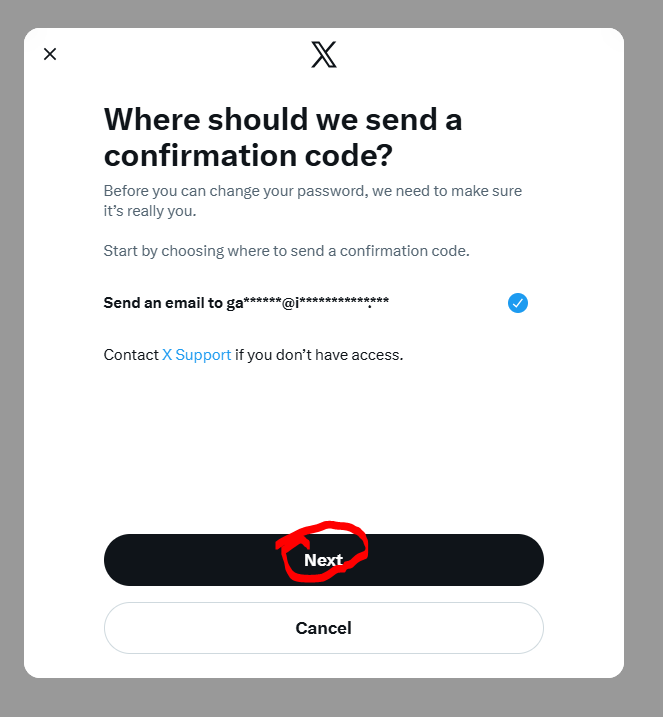The image size is (663, 717).
Task: Click the "confirmation code?" heading line
Action: coord(248,156)
